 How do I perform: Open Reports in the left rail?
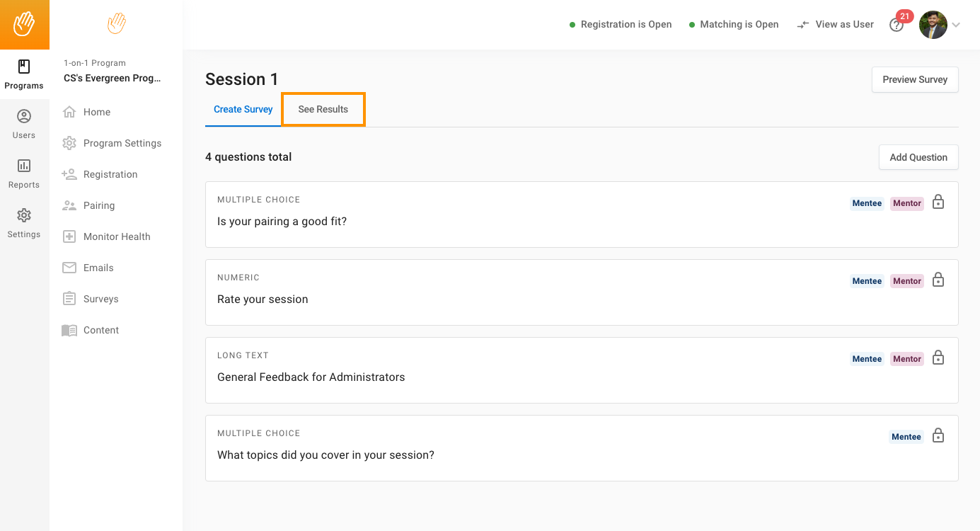point(24,174)
